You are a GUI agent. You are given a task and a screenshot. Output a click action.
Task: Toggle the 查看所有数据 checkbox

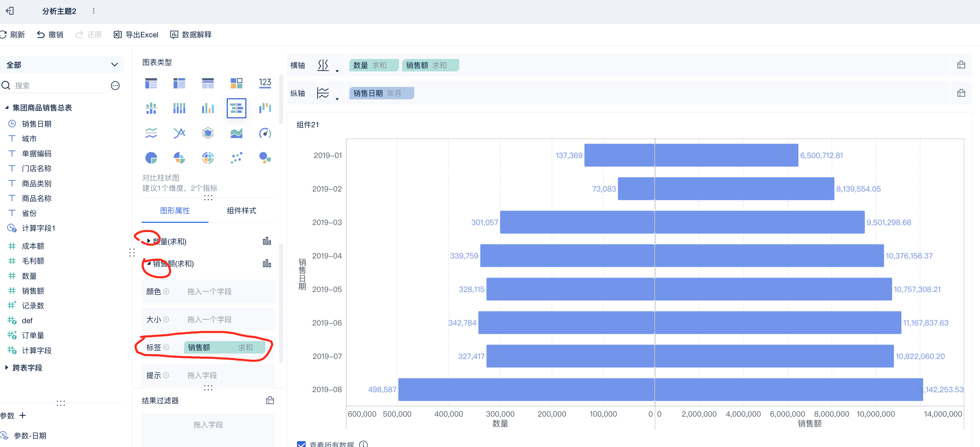pyautogui.click(x=301, y=444)
